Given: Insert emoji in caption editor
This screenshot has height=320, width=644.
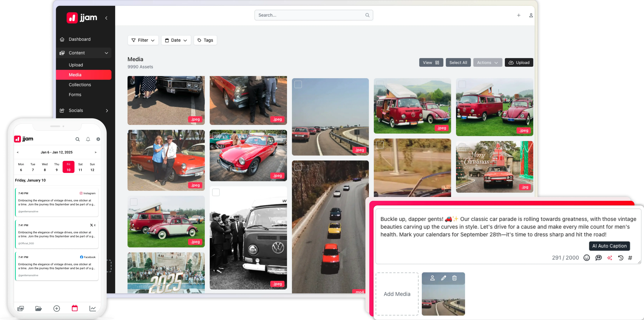Looking at the screenshot, I should (586, 258).
